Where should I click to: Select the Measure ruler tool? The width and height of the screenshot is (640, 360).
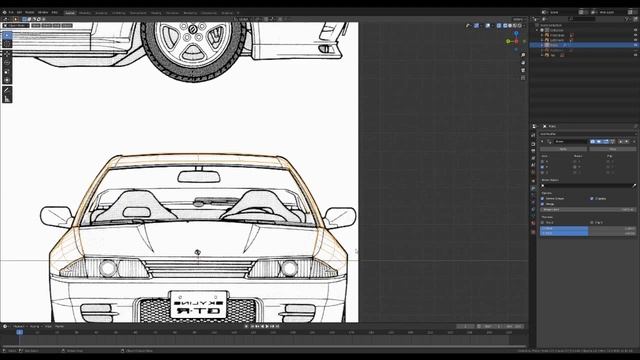click(7, 99)
